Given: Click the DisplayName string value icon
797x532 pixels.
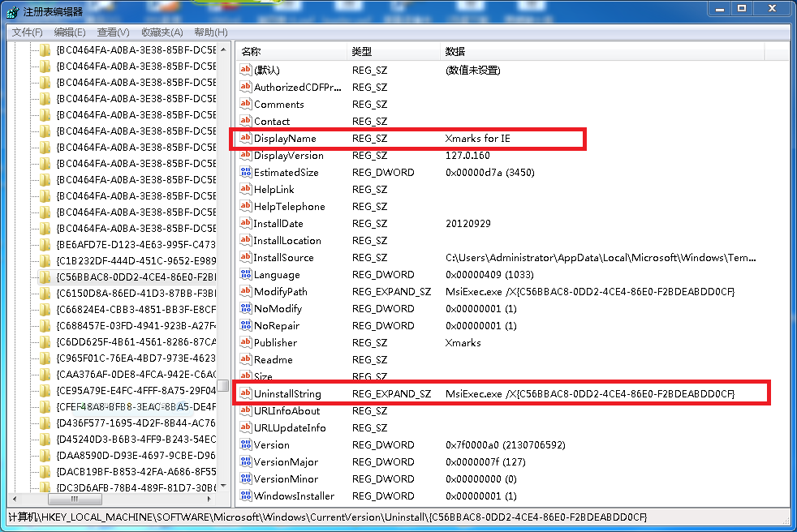Looking at the screenshot, I should tap(246, 139).
